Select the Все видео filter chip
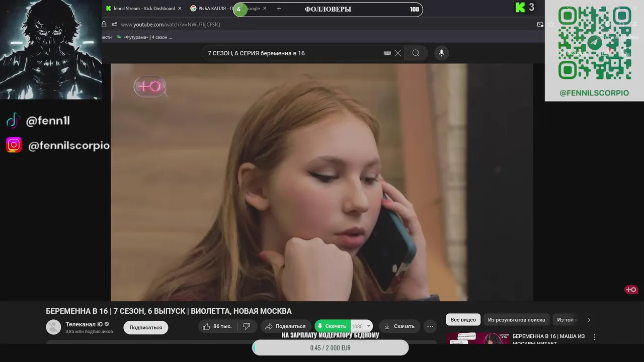Screen dimensions: 644x362 463,320
